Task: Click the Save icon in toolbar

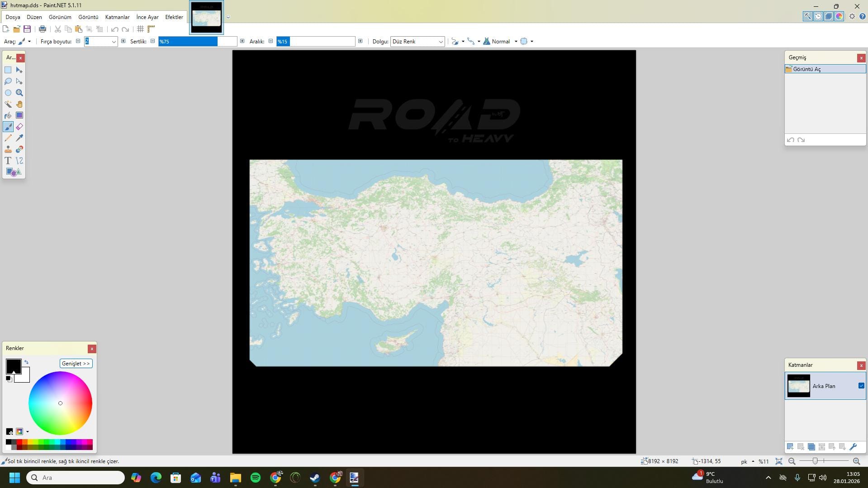Action: click(27, 29)
